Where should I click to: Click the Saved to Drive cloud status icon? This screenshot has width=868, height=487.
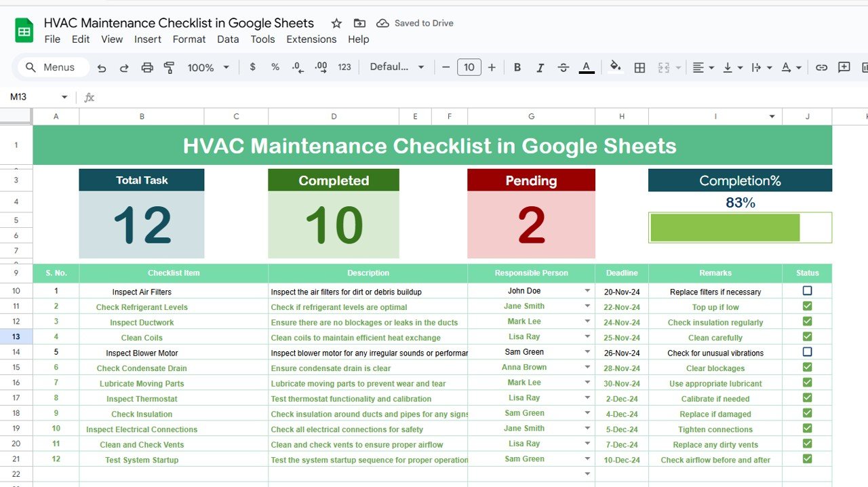click(382, 23)
